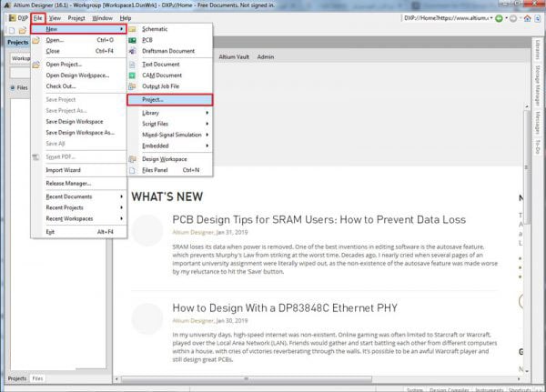
Task: Open the Window menu
Action: point(102,18)
